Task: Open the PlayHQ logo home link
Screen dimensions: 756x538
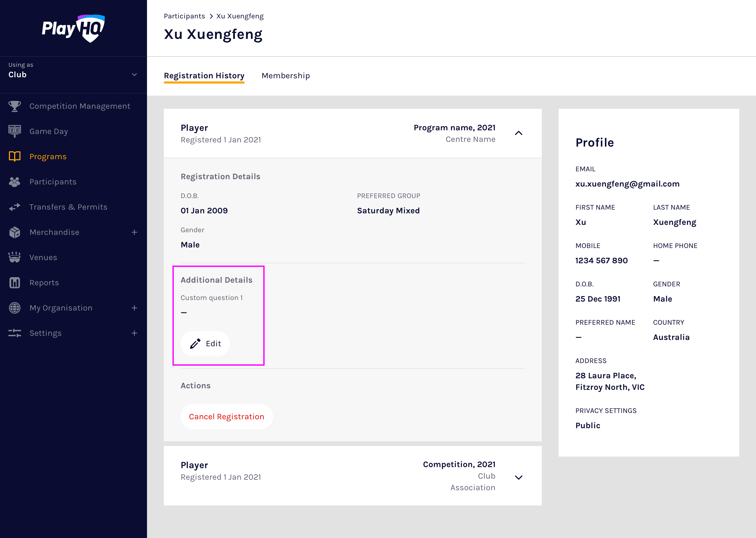Action: [73, 28]
